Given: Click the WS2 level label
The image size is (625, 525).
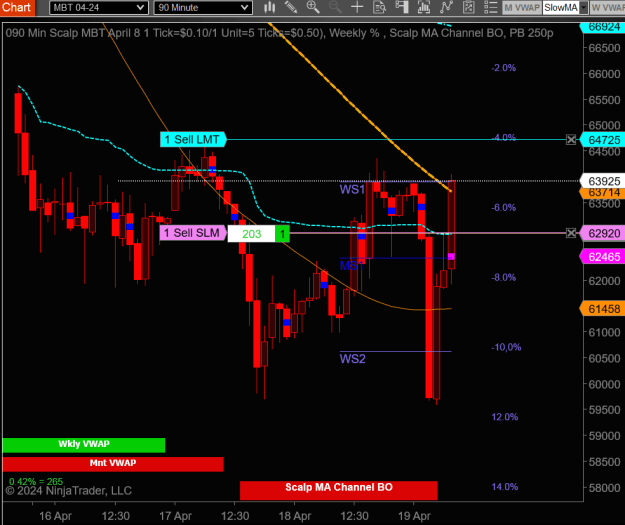Looking at the screenshot, I should tap(352, 359).
